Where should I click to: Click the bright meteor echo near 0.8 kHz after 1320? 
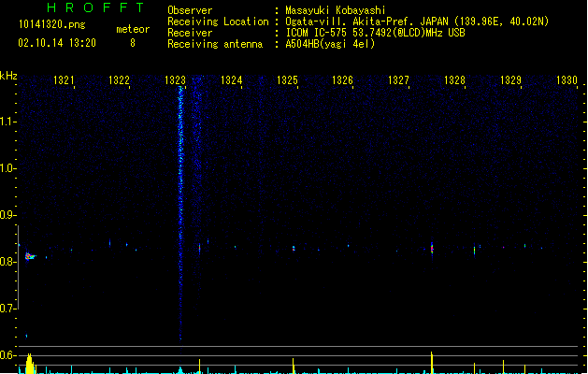pyautogui.click(x=30, y=256)
